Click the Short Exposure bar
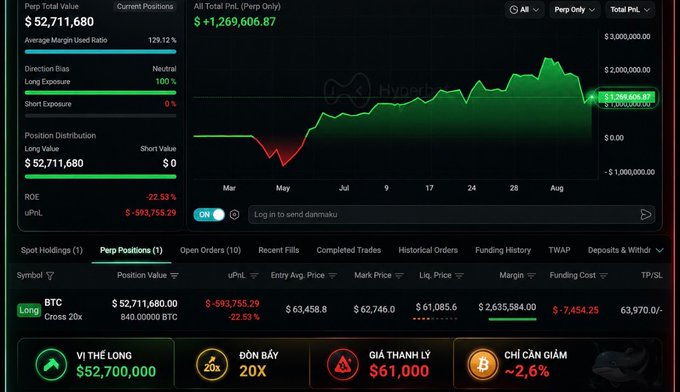680x392 pixels. [x=101, y=116]
